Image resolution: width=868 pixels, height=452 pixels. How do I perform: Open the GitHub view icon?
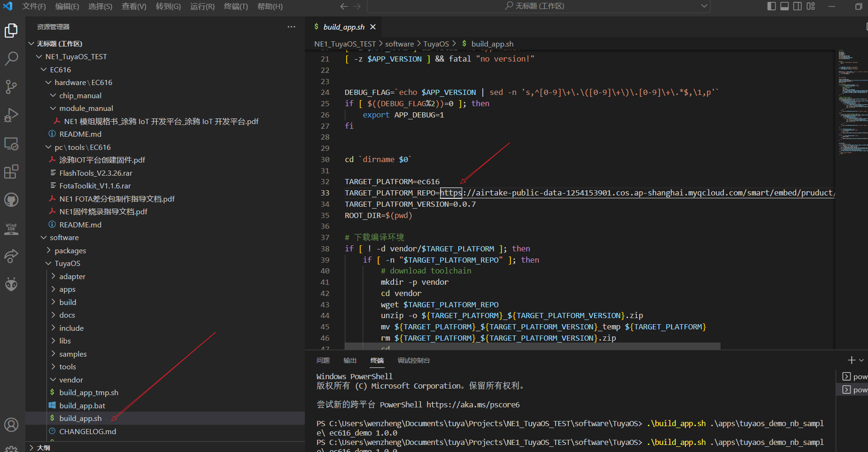[x=11, y=200]
